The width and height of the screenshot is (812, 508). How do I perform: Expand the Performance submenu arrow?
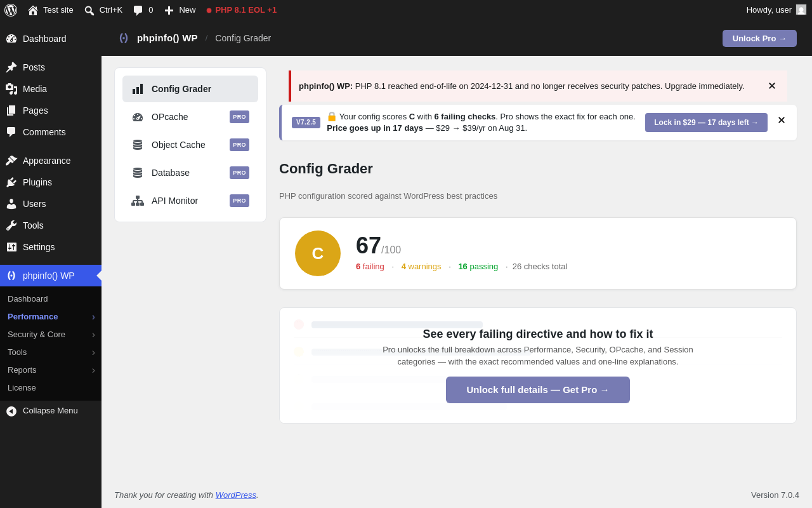pyautogui.click(x=93, y=317)
